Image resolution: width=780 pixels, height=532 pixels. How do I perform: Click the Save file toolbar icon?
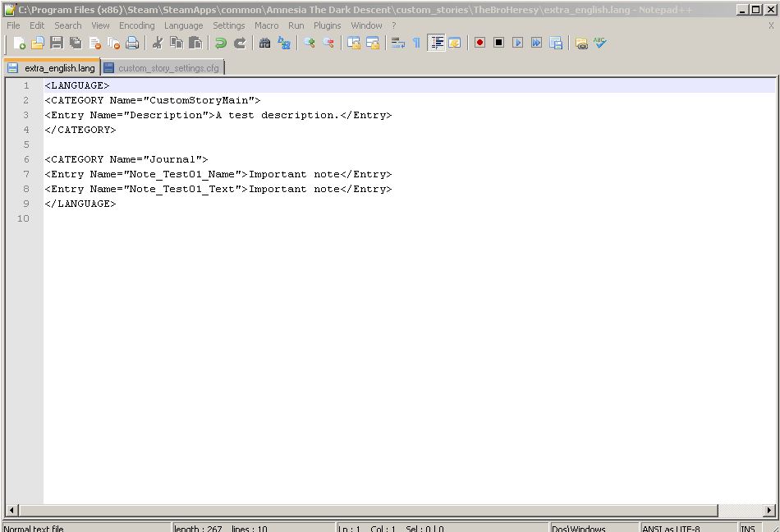tap(57, 43)
